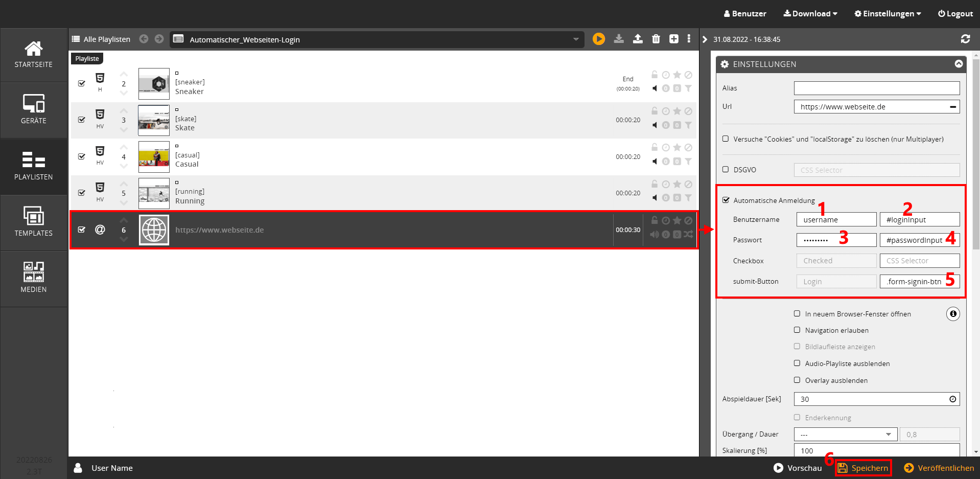The width and height of the screenshot is (980, 479).
Task: Go to Geräte in the sidebar
Action: tap(34, 110)
